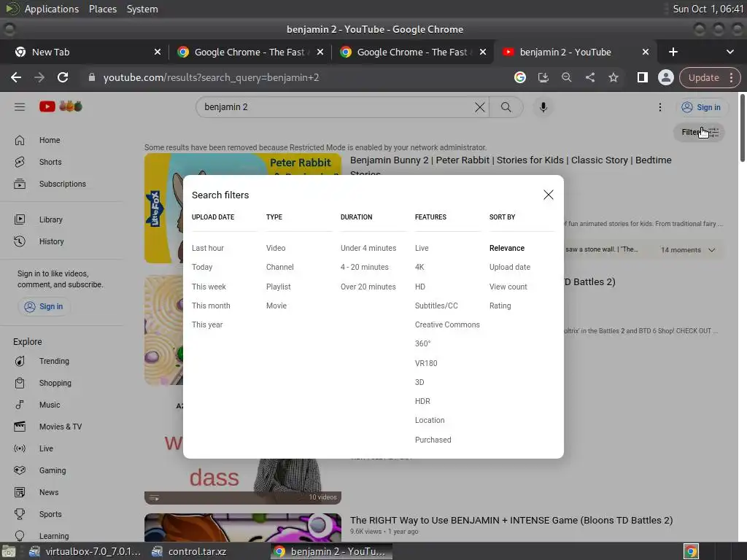Enable the VR180 feature filter
The image size is (747, 560).
(426, 363)
